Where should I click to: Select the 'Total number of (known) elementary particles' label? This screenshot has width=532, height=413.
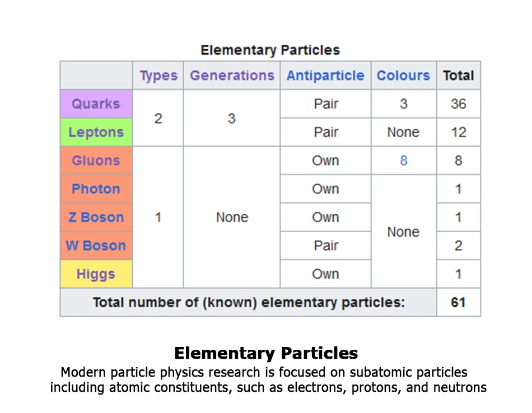tap(248, 303)
